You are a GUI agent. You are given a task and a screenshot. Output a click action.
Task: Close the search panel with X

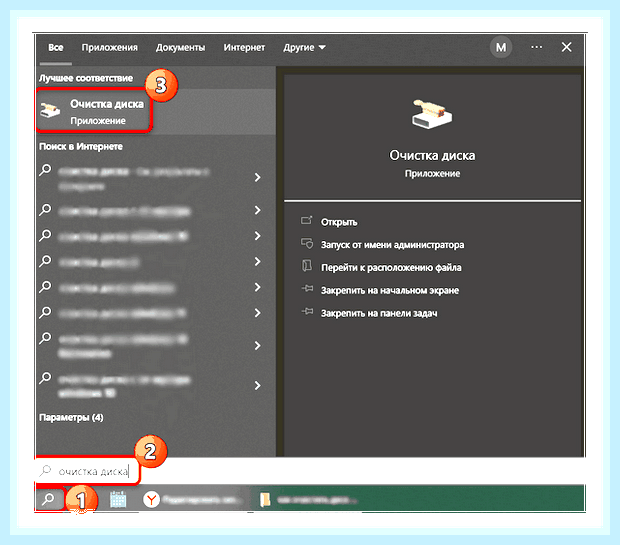pos(567,47)
